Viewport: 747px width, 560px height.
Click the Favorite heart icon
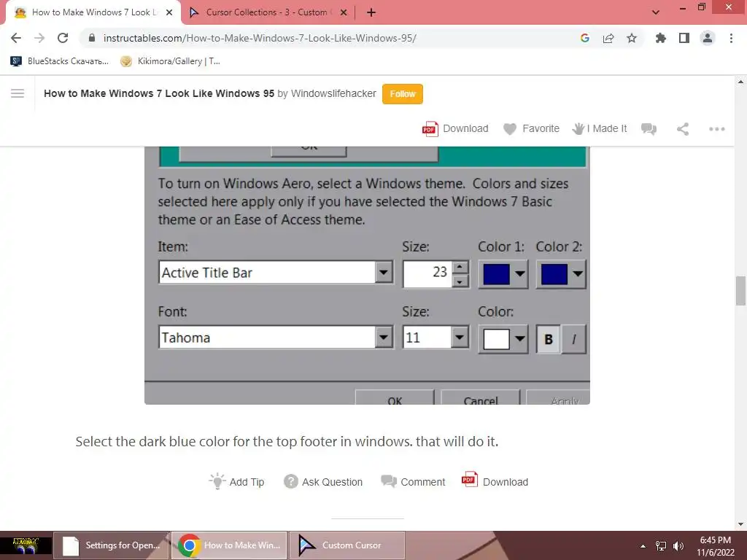[510, 128]
